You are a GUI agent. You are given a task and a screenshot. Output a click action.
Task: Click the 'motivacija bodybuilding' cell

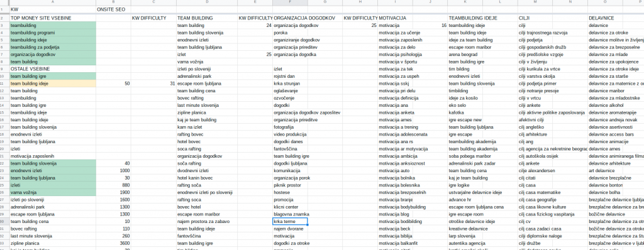pyautogui.click(x=402, y=207)
